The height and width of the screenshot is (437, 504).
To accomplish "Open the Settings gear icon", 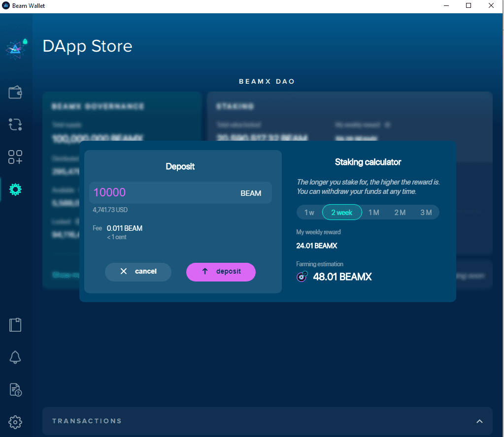I will point(15,422).
